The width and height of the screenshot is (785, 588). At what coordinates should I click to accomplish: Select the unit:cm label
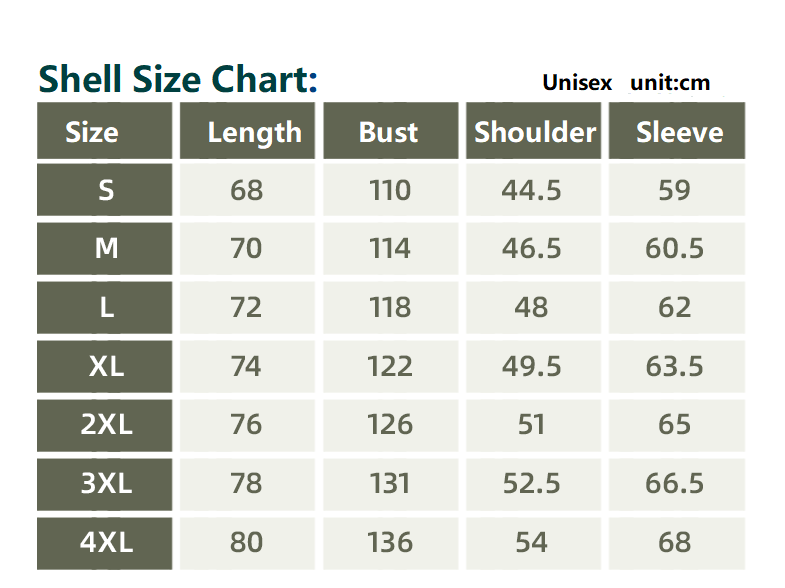[670, 83]
